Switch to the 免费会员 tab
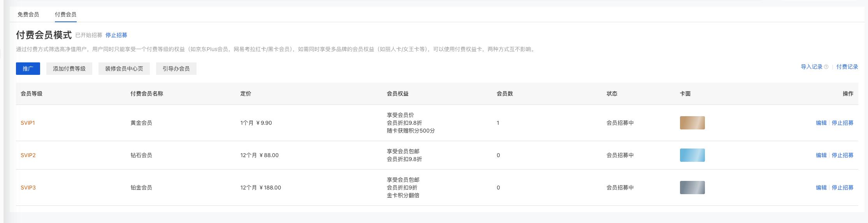Image resolution: width=868 pixels, height=223 pixels. [28, 14]
